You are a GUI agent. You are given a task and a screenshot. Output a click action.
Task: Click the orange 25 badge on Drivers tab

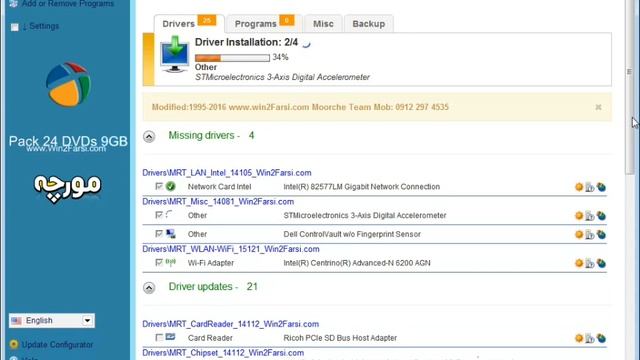point(207,20)
